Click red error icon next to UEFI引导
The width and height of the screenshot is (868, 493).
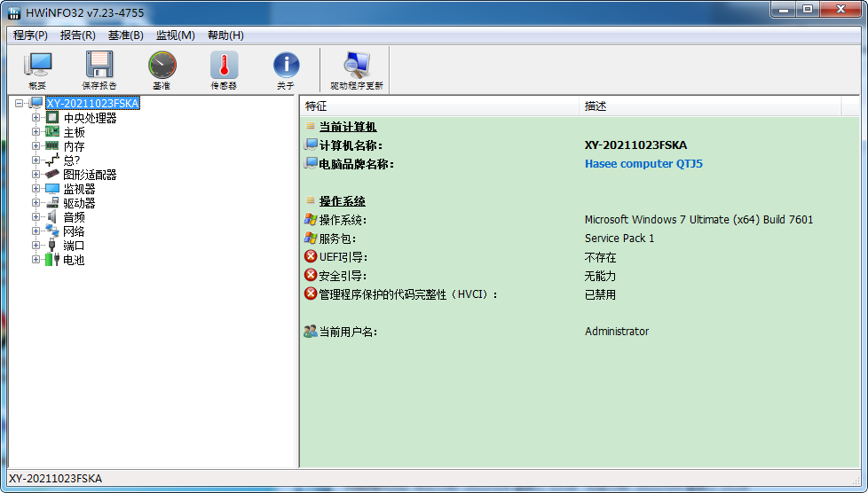(x=311, y=257)
